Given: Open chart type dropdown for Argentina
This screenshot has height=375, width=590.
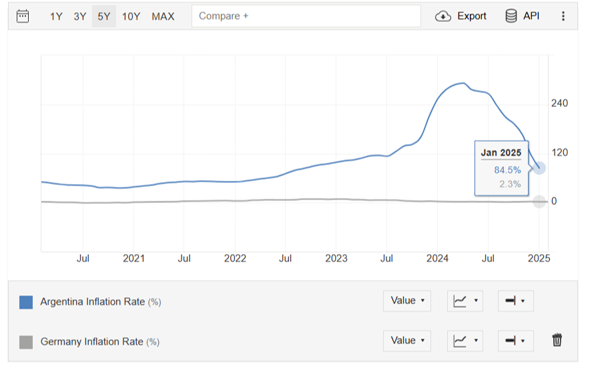Looking at the screenshot, I should (465, 301).
